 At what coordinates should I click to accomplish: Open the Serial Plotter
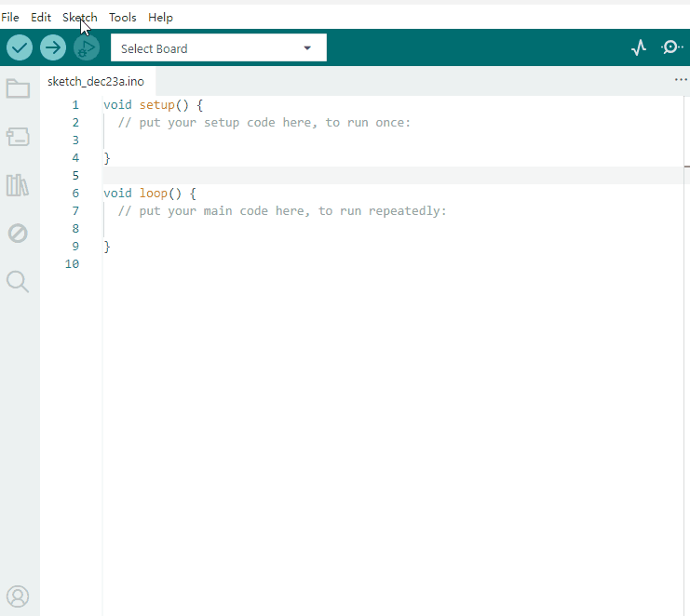click(x=639, y=47)
